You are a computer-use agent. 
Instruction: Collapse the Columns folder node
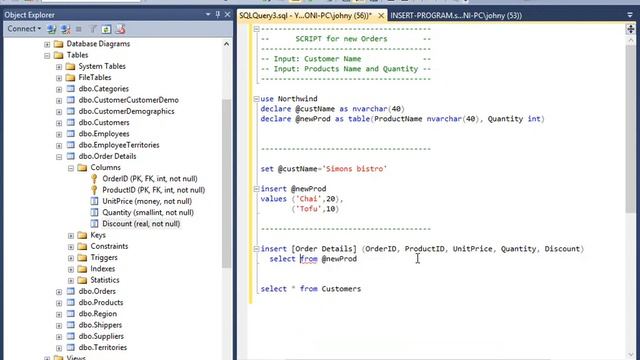[x=71, y=168]
